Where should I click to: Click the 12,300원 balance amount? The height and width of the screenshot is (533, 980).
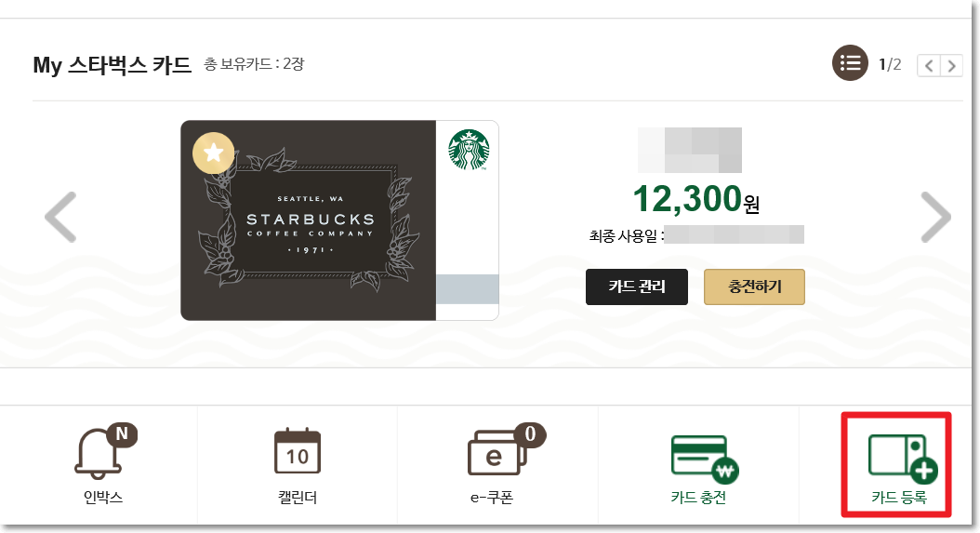[x=695, y=199]
